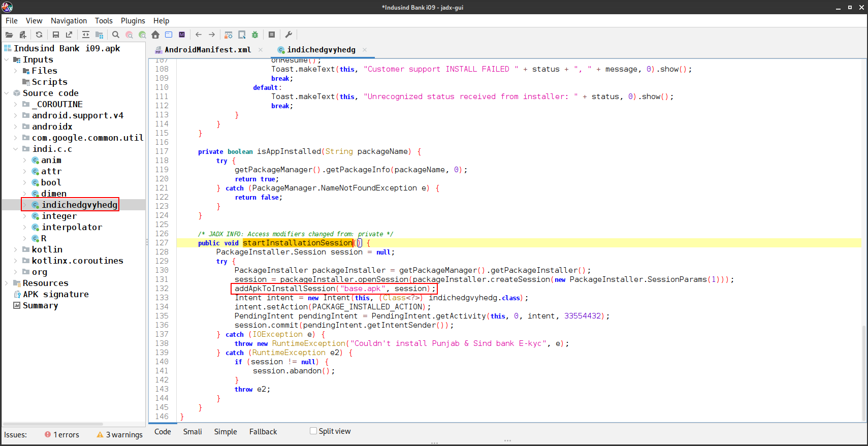This screenshot has width=868, height=446.
Task: Select the anim class in tree
Action: 51,160
